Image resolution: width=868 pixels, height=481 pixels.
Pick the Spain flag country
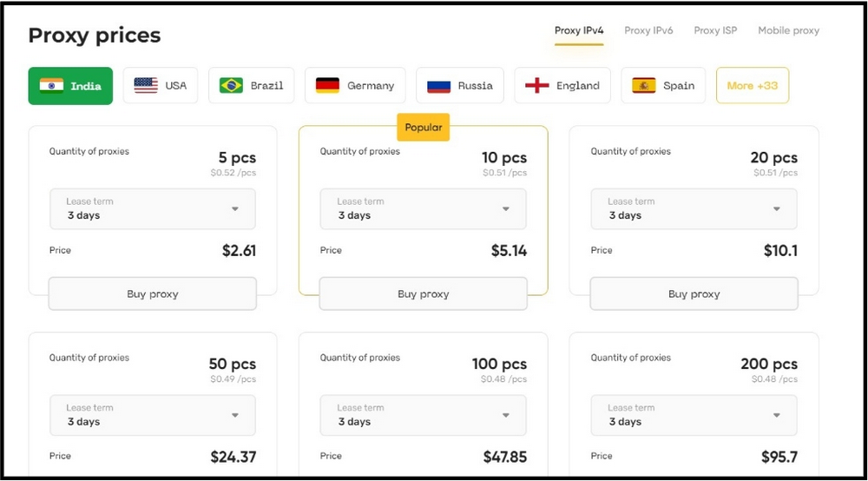663,86
